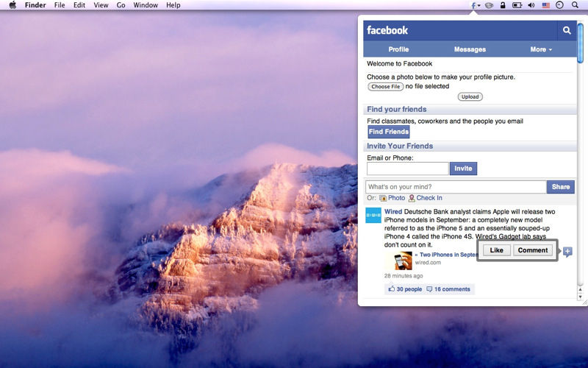Click the Check In link
The width and height of the screenshot is (588, 368).
point(429,198)
